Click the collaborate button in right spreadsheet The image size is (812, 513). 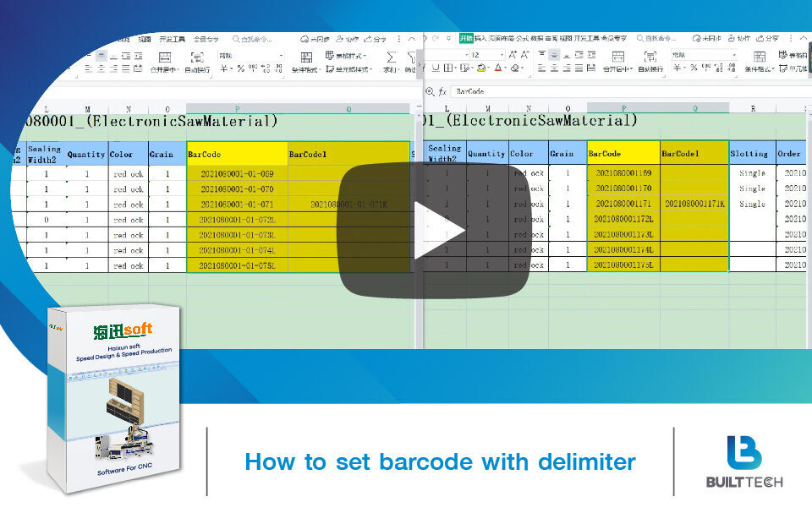point(739,38)
